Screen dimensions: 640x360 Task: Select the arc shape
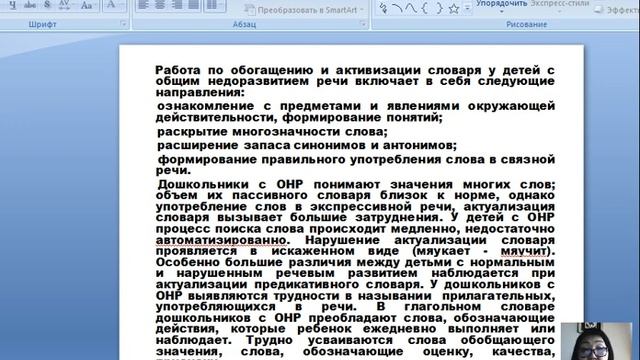point(397,9)
